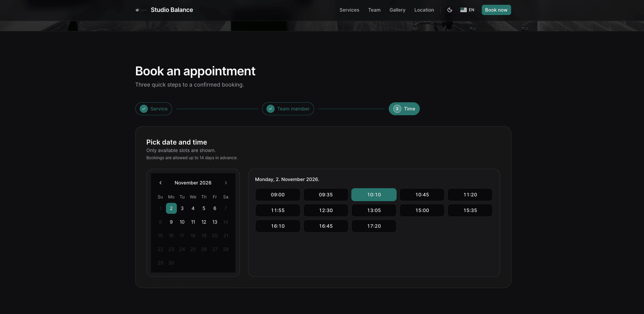Viewport: 644px width, 314px height.
Task: Select the 09:35 time slot
Action: point(326,195)
